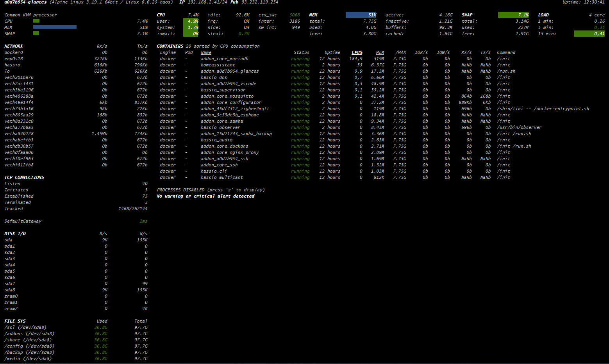
Task: Select the addon_core_nginx_proxy container name
Action: (230, 152)
